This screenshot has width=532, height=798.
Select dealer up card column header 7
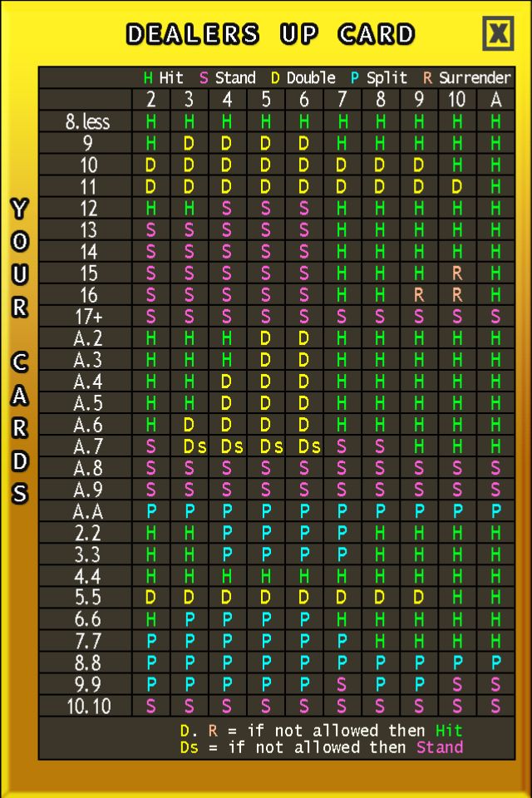click(342, 99)
